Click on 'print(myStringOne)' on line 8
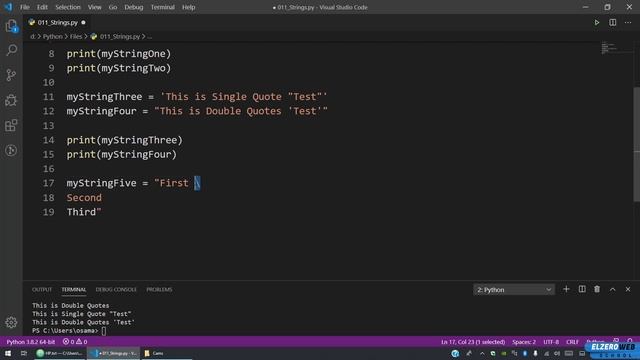The image size is (640, 360). (119, 54)
